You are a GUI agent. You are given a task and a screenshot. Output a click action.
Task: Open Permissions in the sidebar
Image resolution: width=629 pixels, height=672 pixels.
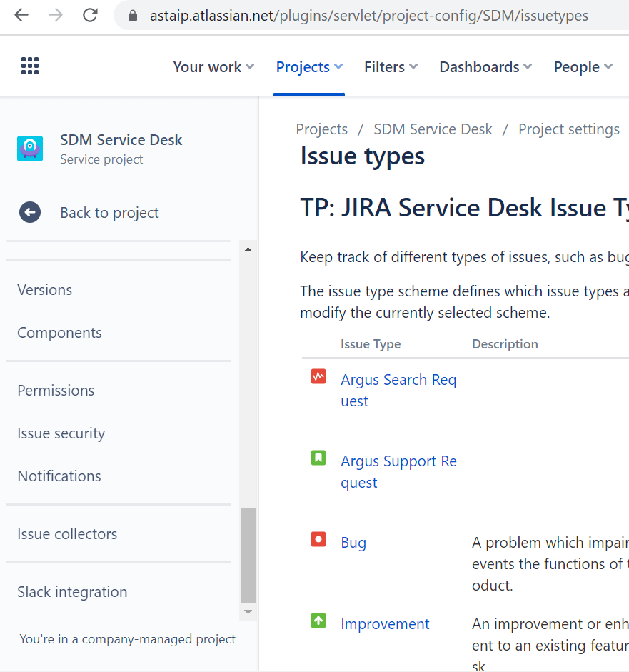tap(56, 391)
